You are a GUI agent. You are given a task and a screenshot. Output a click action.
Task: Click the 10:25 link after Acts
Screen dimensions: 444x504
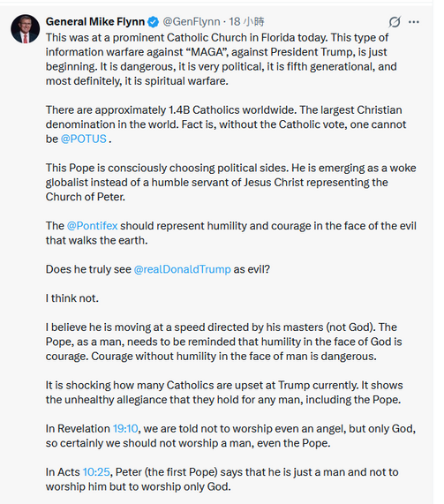coord(96,472)
